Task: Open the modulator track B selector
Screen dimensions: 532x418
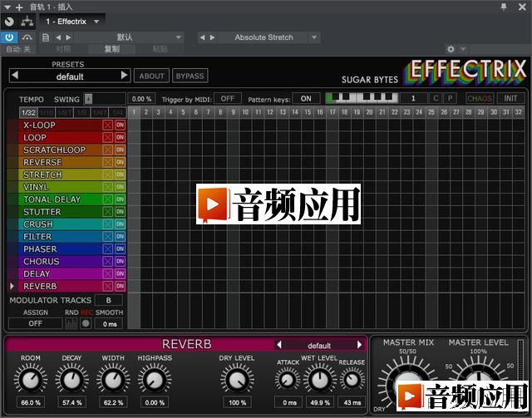Action: [109, 300]
